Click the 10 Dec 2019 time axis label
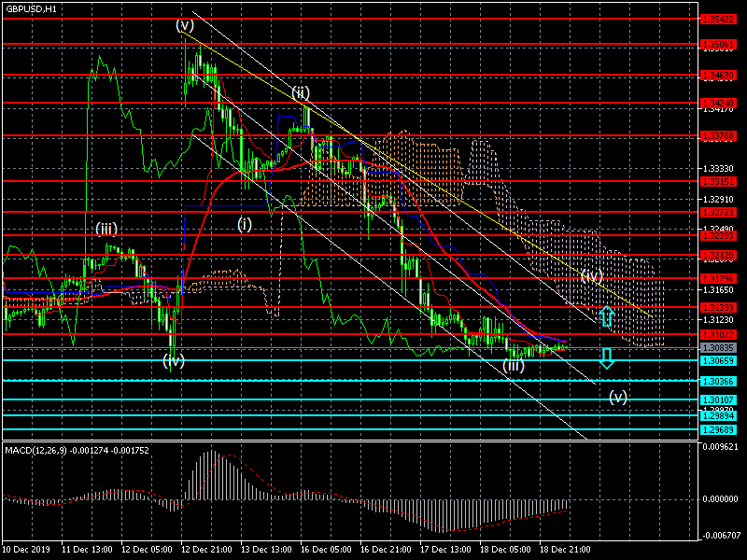This screenshot has height=560, width=747. [x=28, y=550]
